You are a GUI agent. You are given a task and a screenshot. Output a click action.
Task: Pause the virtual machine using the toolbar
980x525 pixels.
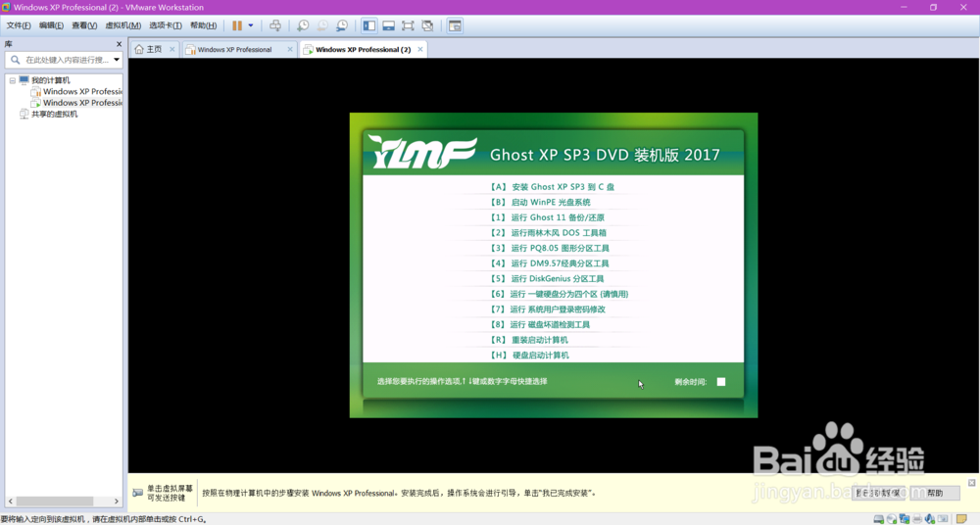[x=237, y=25]
